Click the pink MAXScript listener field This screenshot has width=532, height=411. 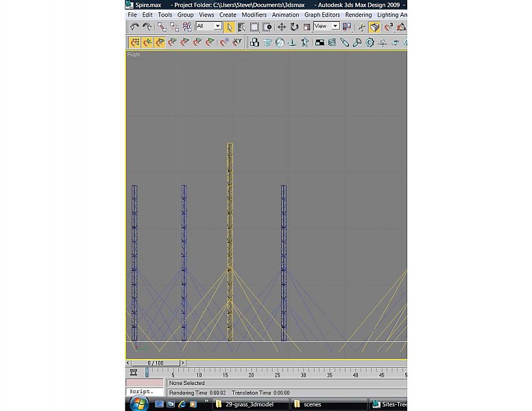tap(145, 383)
